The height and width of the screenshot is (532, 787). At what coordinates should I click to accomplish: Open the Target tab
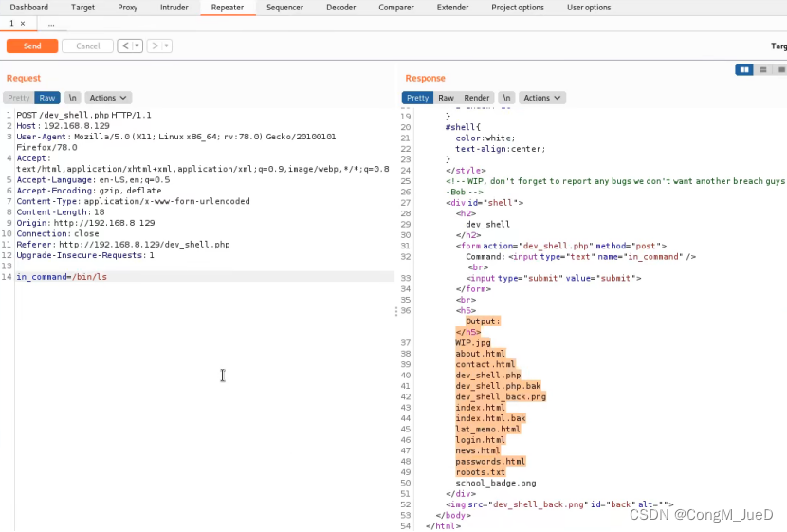[82, 8]
